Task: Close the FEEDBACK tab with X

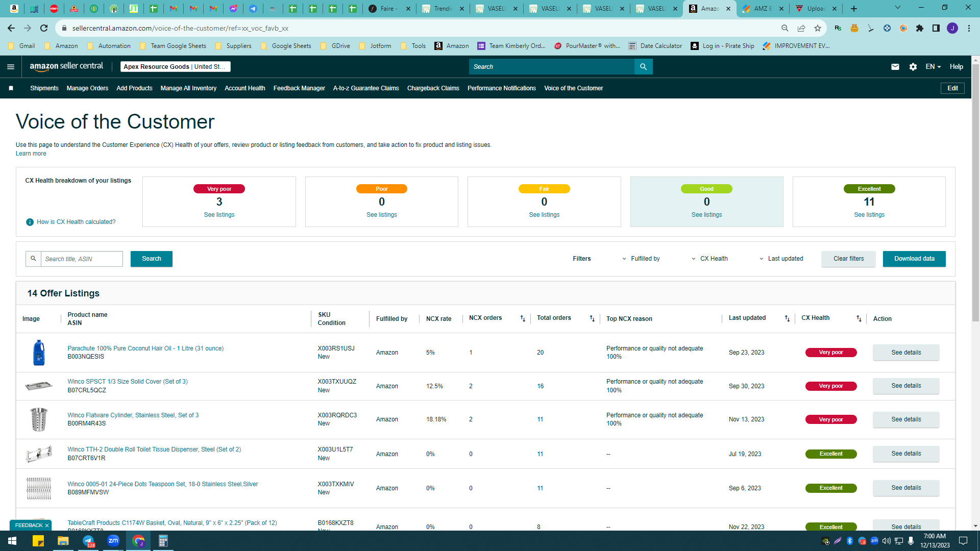Action: [x=47, y=525]
